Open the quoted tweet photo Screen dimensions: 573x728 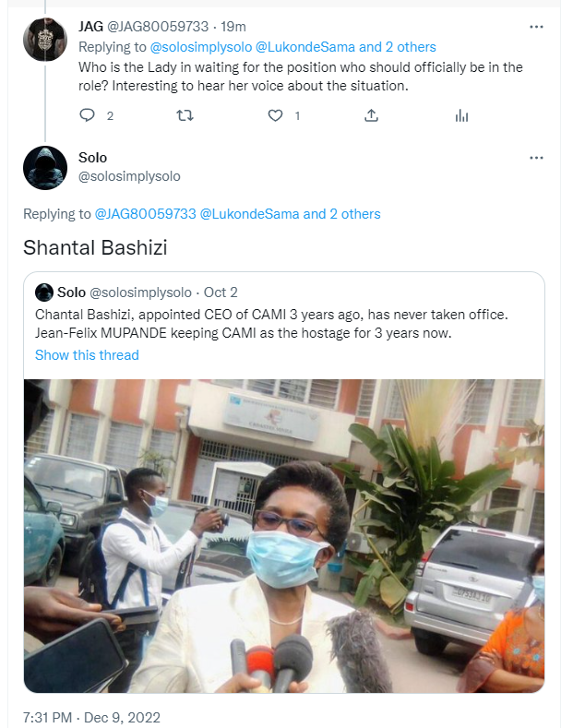tap(284, 535)
